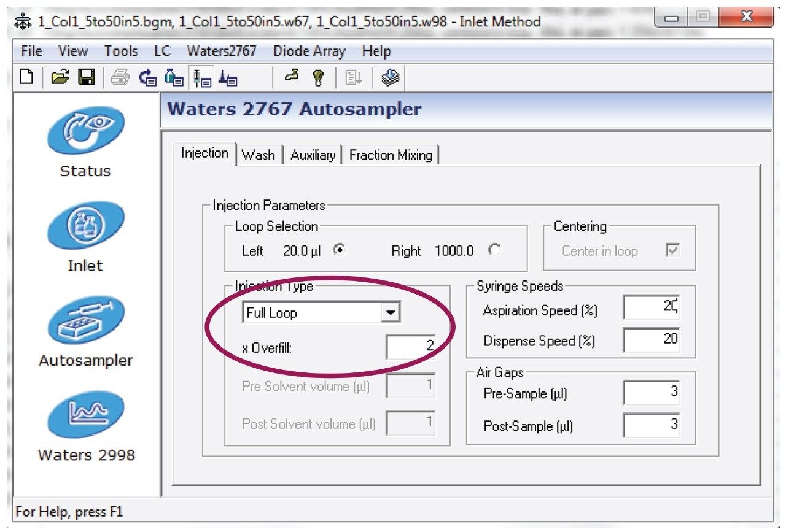Maximize the Inlet Method window
Image resolution: width=786 pixels, height=532 pixels.
[x=702, y=18]
